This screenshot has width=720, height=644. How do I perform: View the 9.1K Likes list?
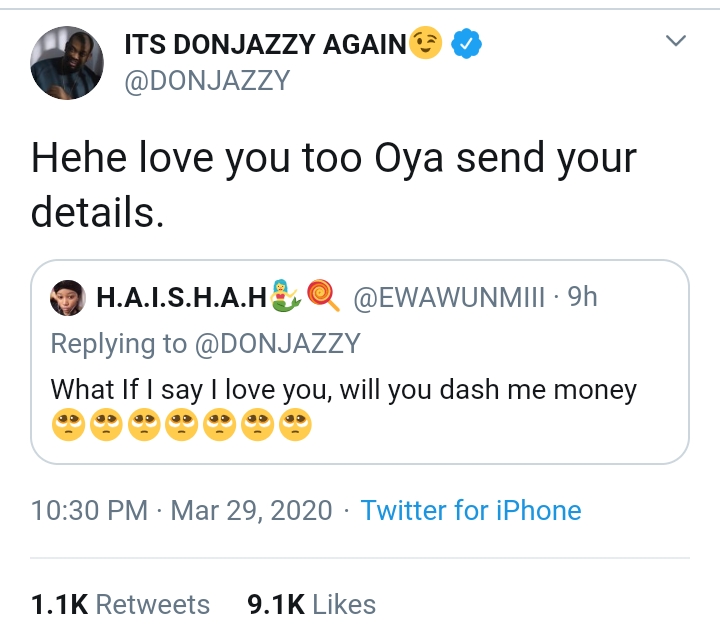(311, 604)
